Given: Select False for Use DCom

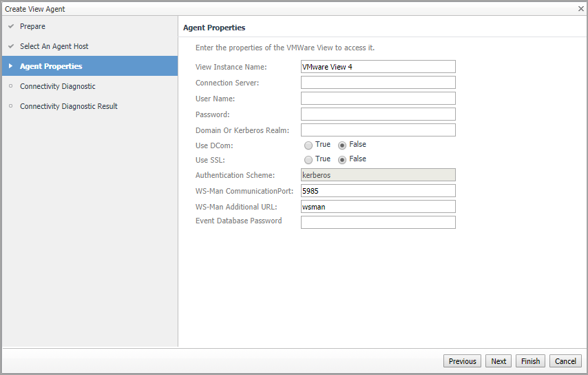Looking at the screenshot, I should click(342, 145).
